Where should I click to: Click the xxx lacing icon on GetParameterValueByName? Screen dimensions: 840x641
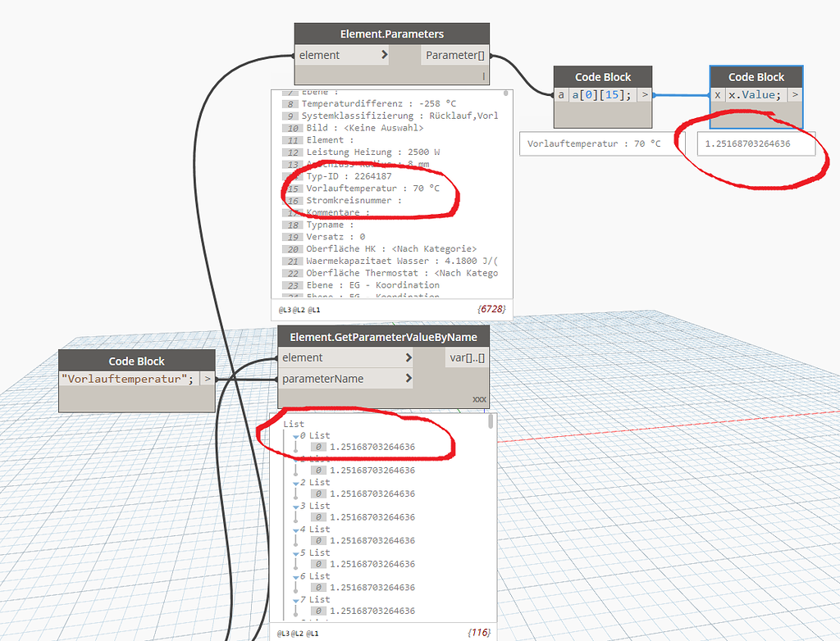point(479,398)
